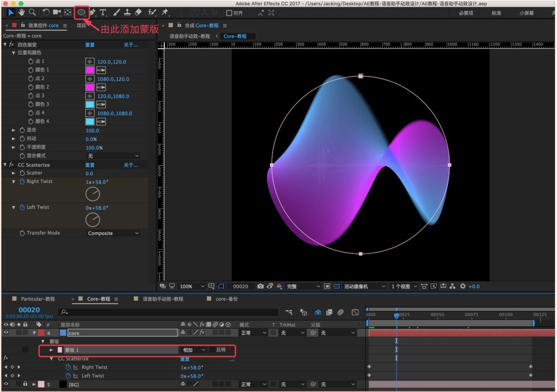Viewport: 557px width, 392px height.
Task: Click the snapshot camera icon in viewer
Action: (260, 286)
